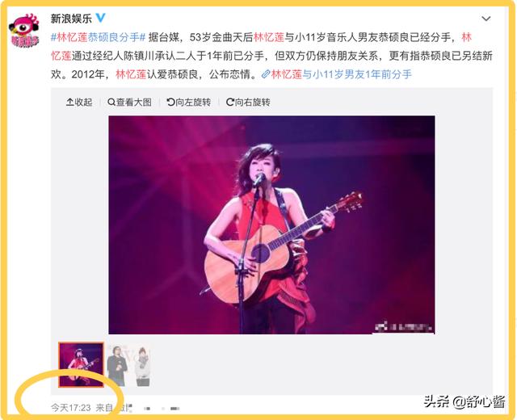This screenshot has height=420, width=517.
Task: Click the 今天17:23 timestamp
Action: pos(70,408)
